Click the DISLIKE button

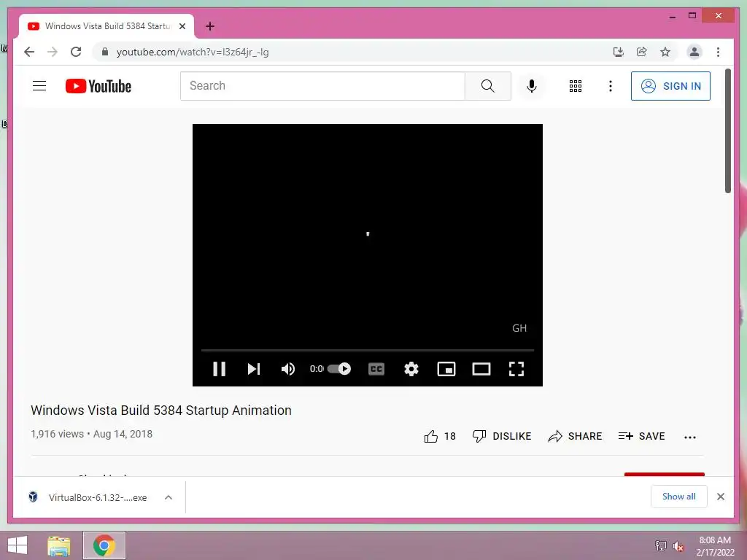coord(502,436)
